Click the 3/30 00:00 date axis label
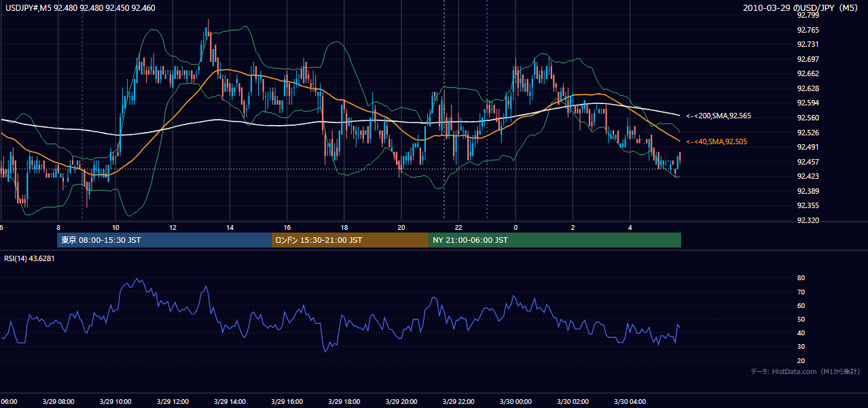Screen dimensions: 868x408 516,401
